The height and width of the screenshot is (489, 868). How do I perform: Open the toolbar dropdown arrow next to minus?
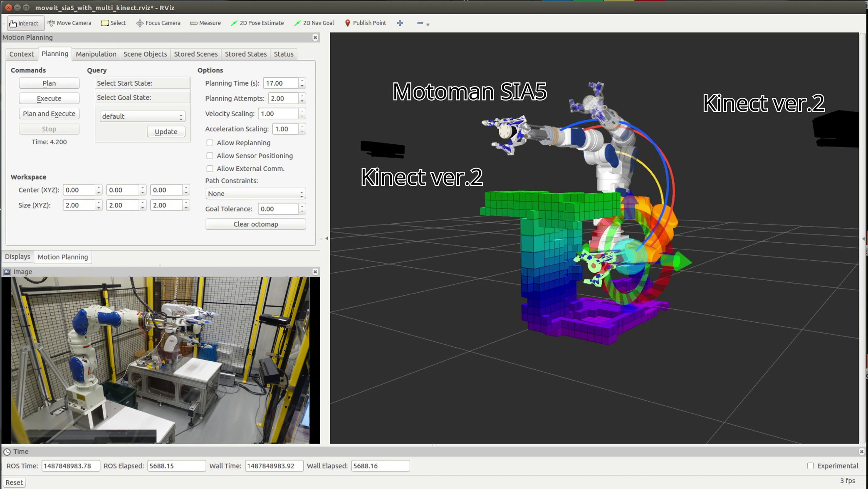coord(428,24)
